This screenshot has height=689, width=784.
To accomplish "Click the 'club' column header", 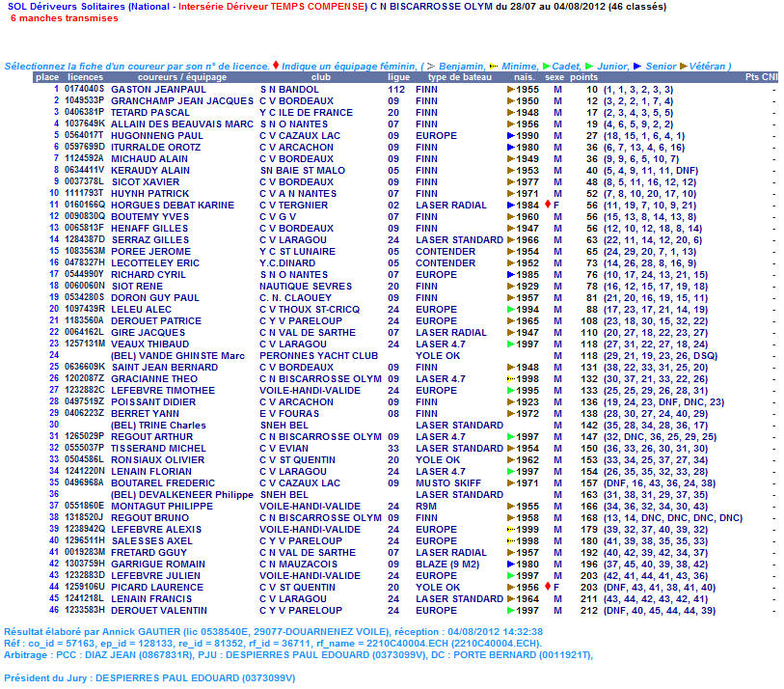I will click(320, 77).
